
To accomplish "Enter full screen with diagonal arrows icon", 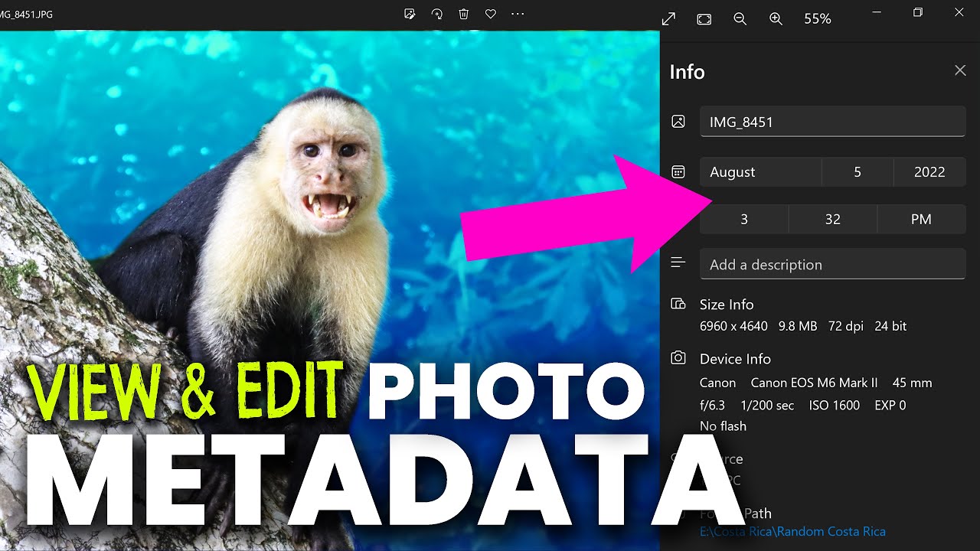I will (x=668, y=18).
